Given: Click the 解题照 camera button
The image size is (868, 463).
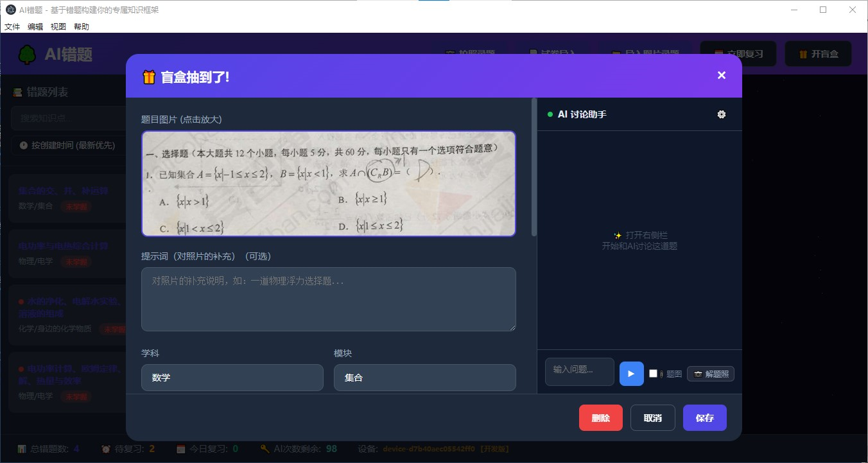Looking at the screenshot, I should pos(710,374).
